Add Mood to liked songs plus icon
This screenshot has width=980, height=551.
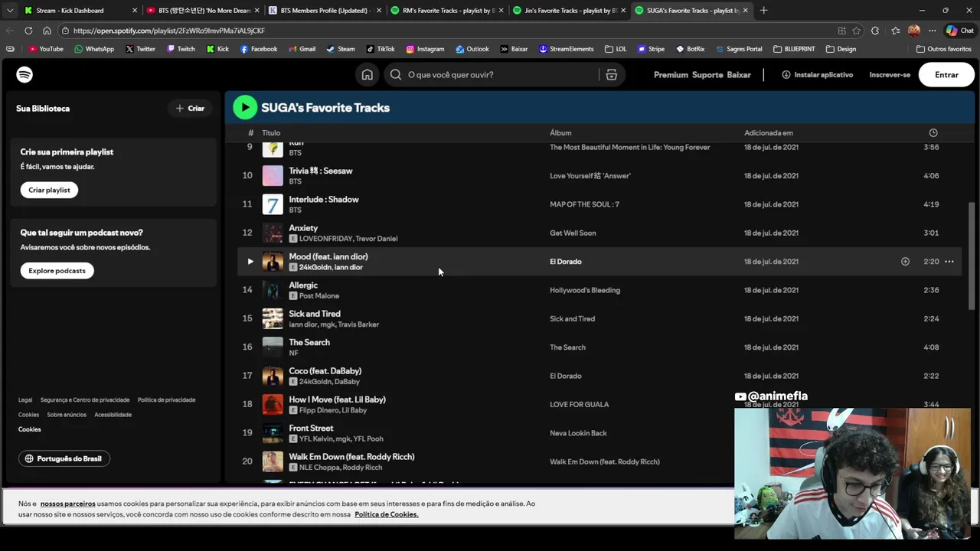(x=905, y=262)
